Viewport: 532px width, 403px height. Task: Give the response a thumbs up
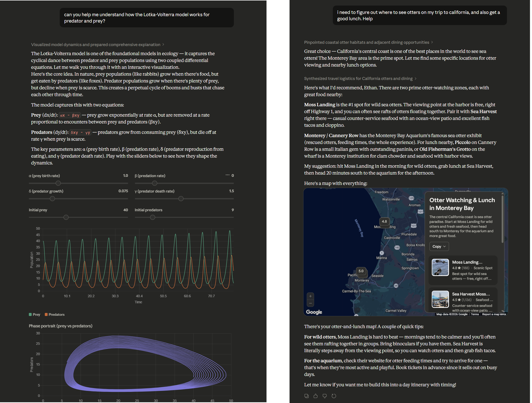[x=316, y=396]
